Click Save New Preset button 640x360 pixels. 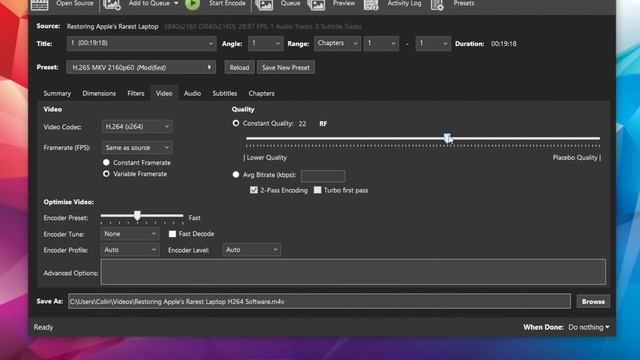286,67
